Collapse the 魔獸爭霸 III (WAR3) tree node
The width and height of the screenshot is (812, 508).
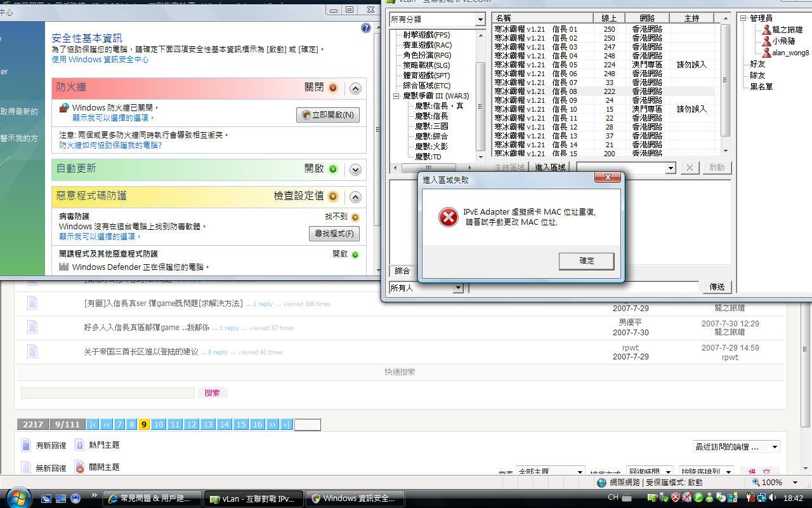396,96
